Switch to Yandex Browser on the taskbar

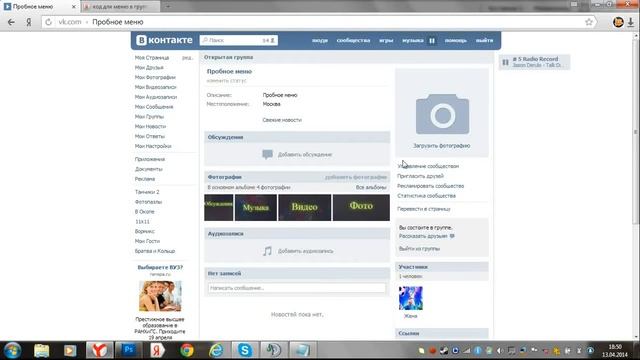[99, 350]
